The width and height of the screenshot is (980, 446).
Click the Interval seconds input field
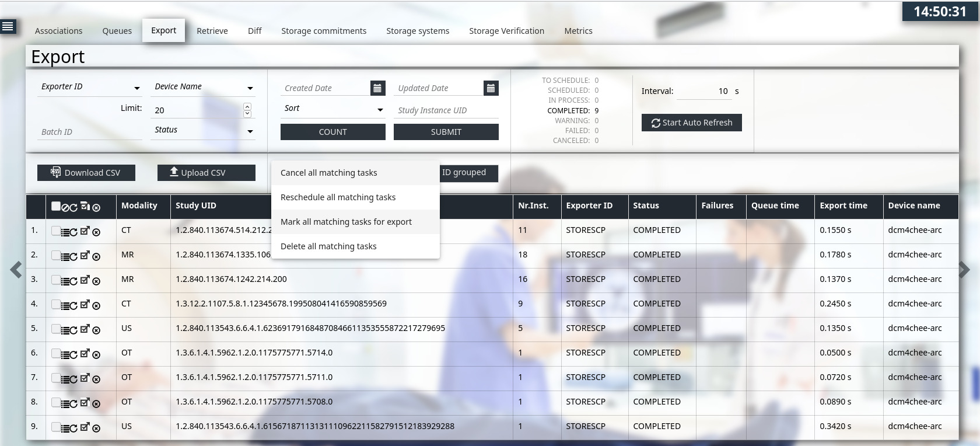coord(703,91)
